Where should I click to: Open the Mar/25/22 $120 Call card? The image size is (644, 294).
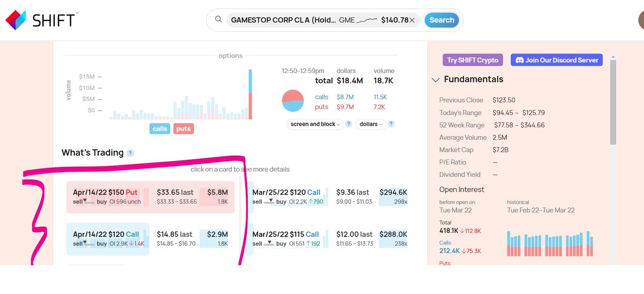pos(330,197)
